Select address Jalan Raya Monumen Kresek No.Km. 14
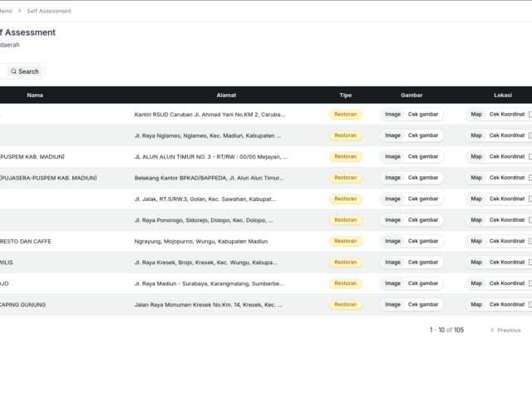Screen dimensions: 532x399 tap(209, 304)
